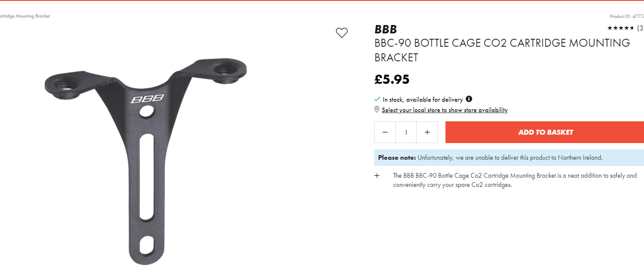Screen dimensions: 644x279
Task: Click the Cartridge Mounting Bracket breadcrumb
Action: pos(25,16)
